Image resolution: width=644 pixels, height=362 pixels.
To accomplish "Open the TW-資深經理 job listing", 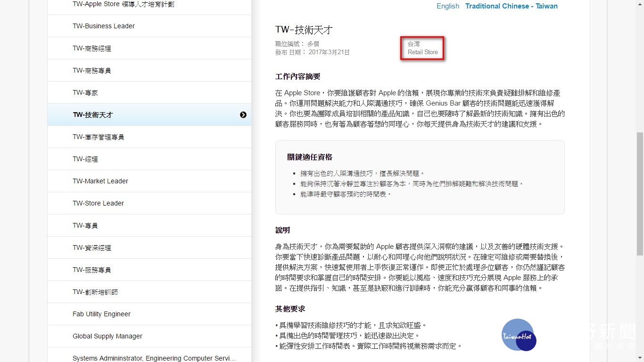I will 149,247.
